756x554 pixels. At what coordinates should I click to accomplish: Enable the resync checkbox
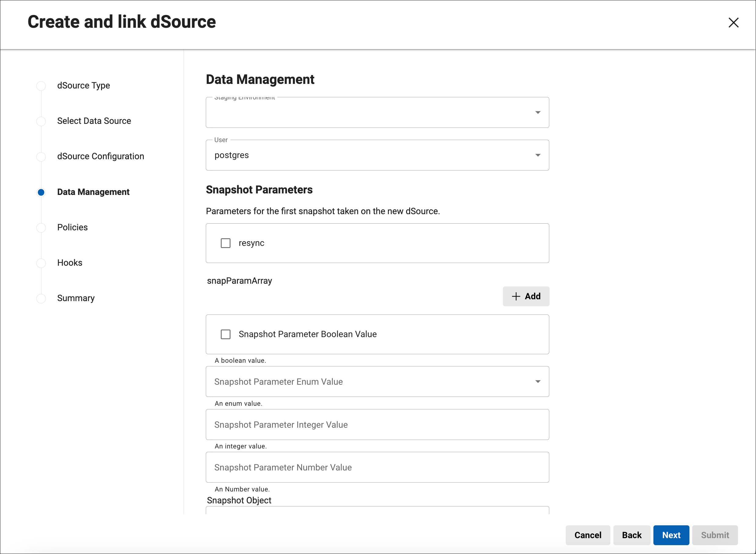coord(226,243)
